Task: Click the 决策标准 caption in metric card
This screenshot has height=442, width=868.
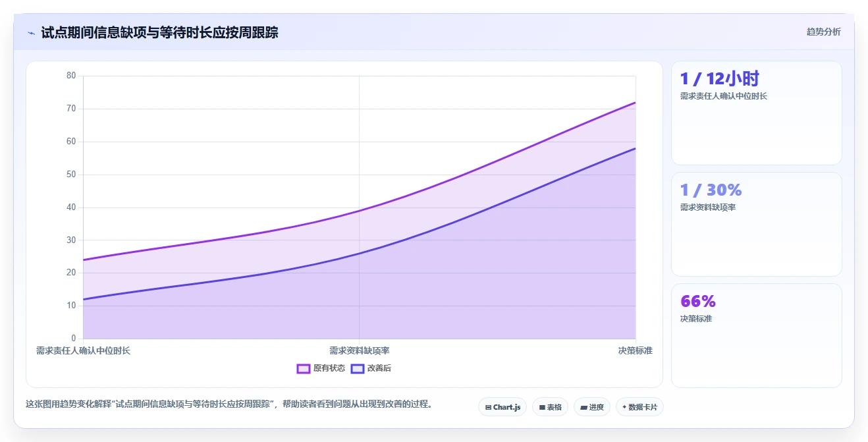Action: point(696,319)
